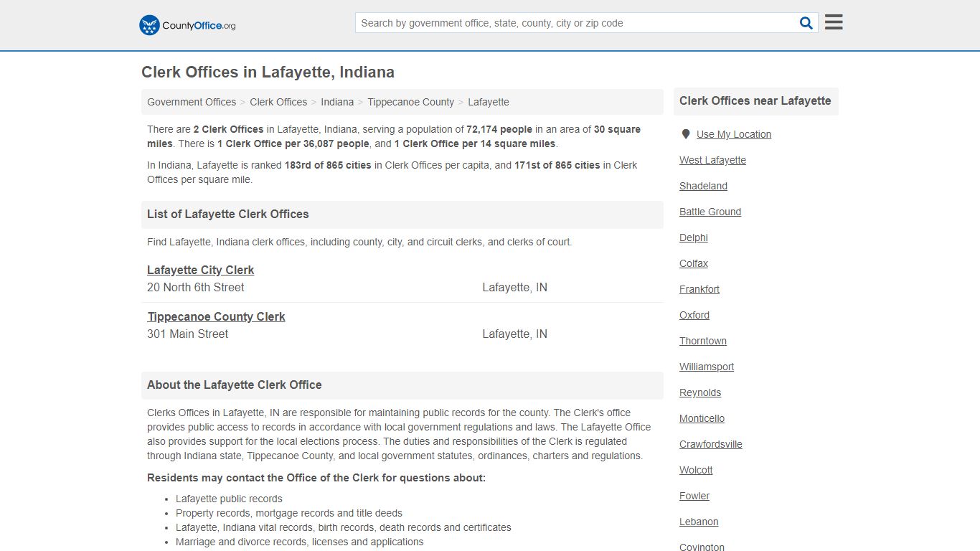
Task: Open West Lafayette clerk offices
Action: pos(712,160)
